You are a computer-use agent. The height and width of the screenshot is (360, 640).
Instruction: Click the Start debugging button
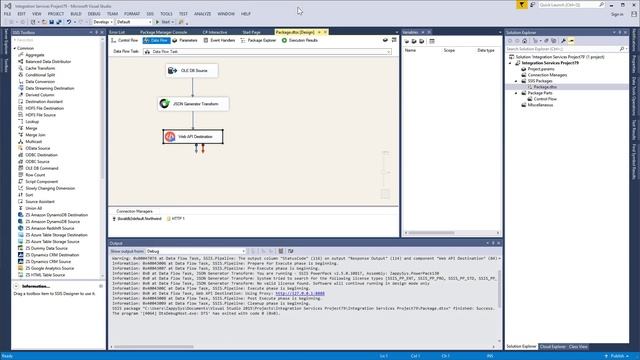(162, 22)
